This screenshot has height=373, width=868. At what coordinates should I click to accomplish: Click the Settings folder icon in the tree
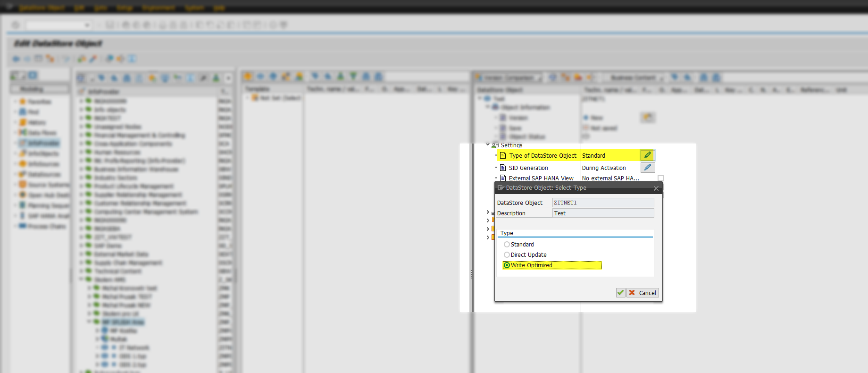[495, 145]
